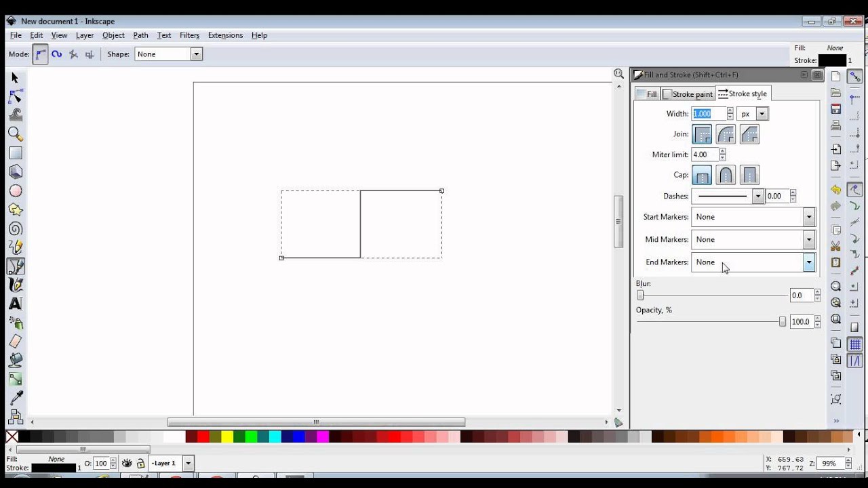The image size is (868, 488).
Task: Toggle Spiro path mode
Action: click(57, 54)
